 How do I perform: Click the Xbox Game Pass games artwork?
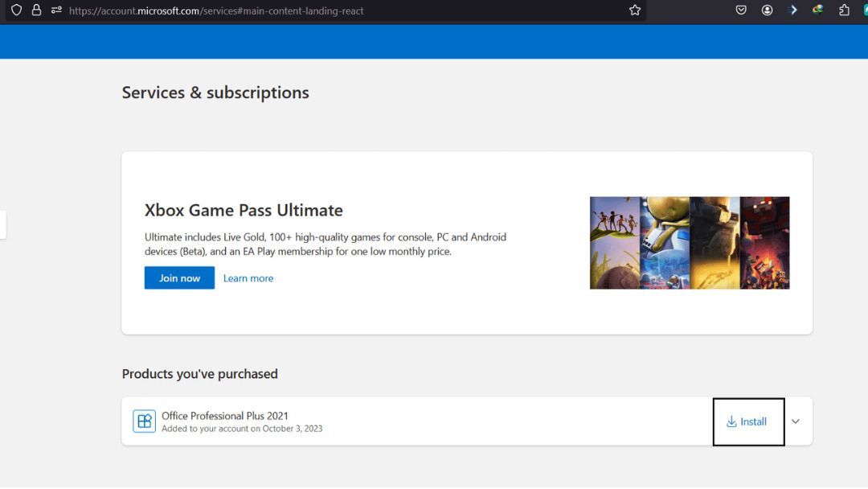tap(690, 243)
